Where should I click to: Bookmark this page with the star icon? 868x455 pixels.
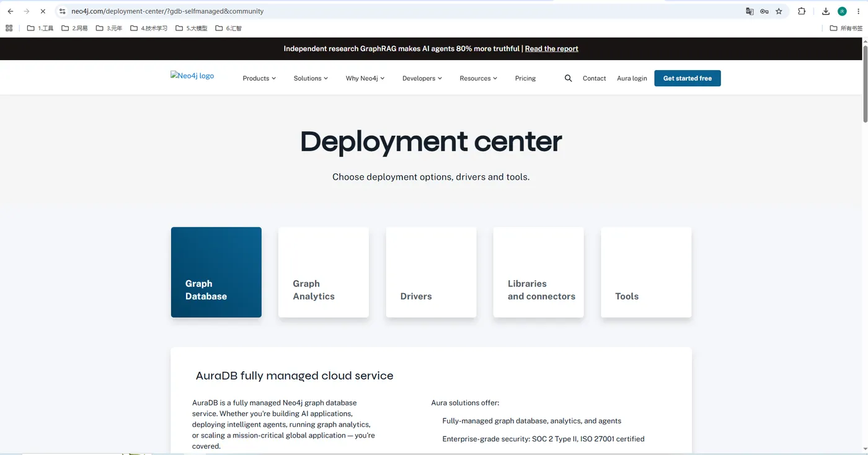tap(779, 11)
